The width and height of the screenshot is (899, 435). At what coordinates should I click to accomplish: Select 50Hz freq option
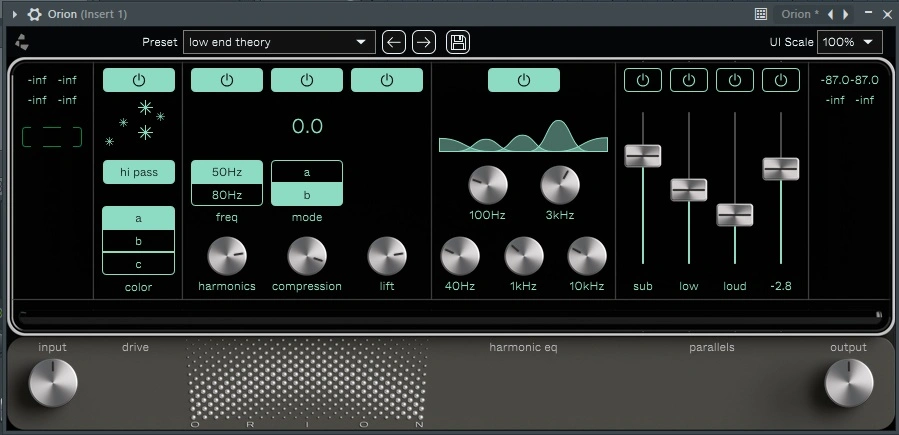pyautogui.click(x=227, y=172)
